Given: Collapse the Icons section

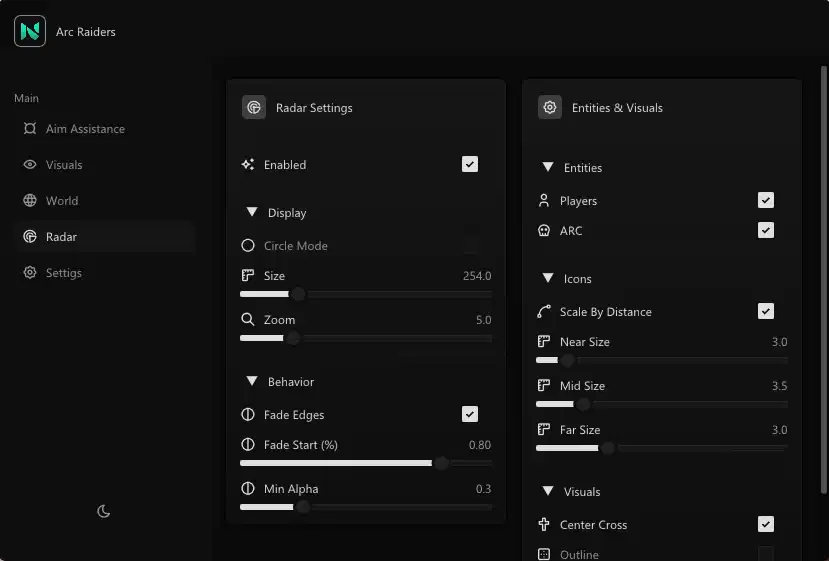Looking at the screenshot, I should 548,279.
